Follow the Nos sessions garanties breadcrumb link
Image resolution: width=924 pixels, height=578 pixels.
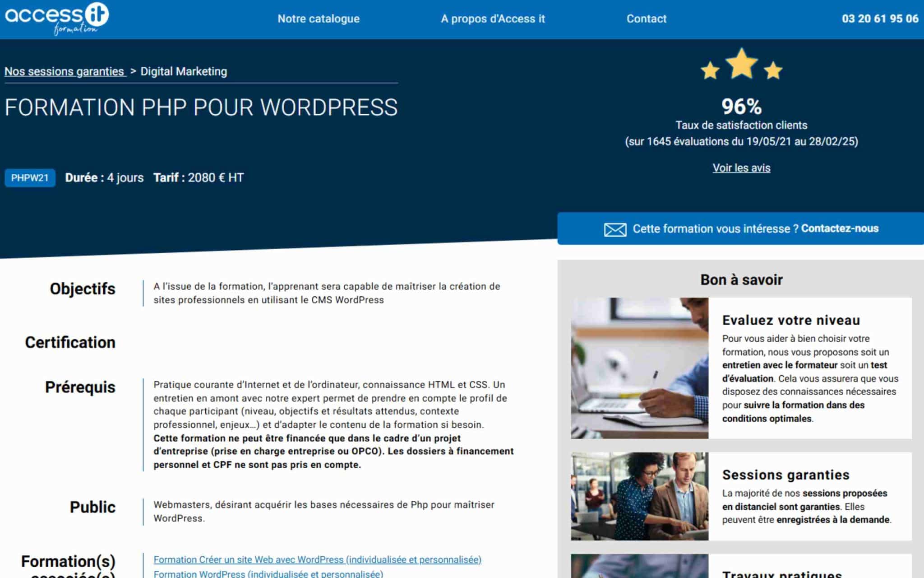65,71
